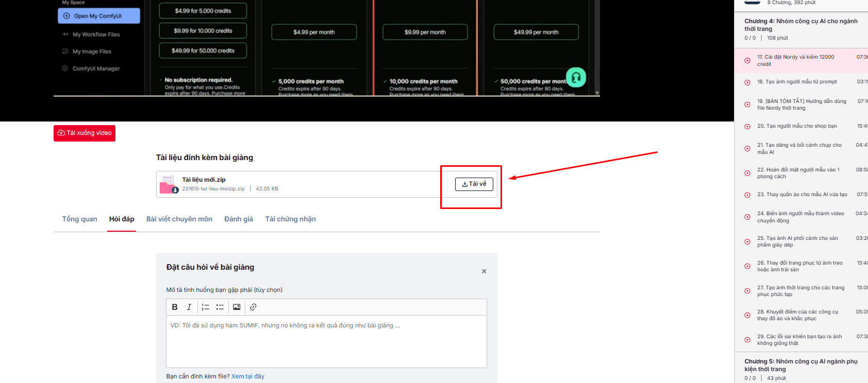Collapse Chương 4 chapter section
Image resolution: width=868 pixels, height=383 pixels.
tap(801, 29)
